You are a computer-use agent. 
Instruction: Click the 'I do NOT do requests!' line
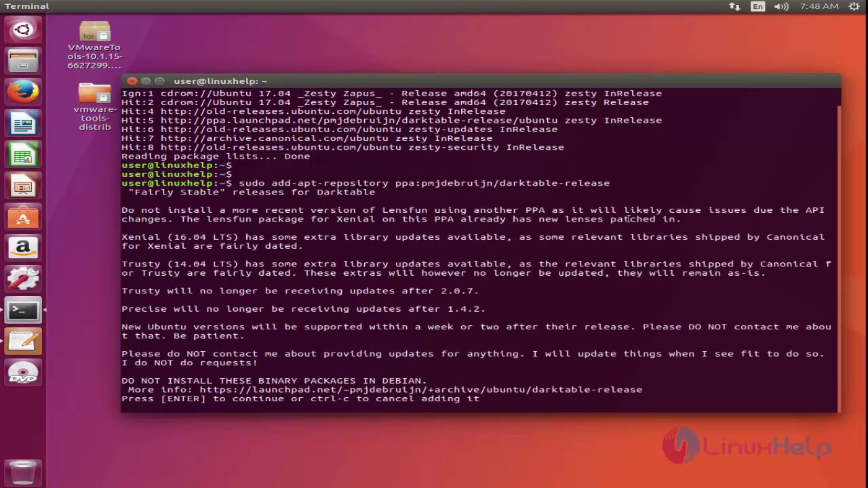tap(189, 363)
